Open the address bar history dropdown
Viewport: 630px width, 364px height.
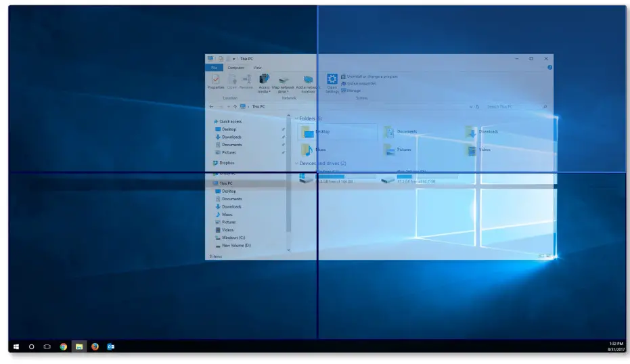point(470,107)
